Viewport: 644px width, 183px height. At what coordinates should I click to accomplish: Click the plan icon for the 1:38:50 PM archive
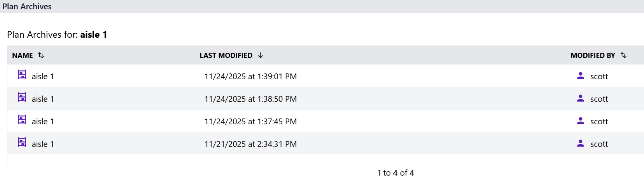(x=22, y=97)
